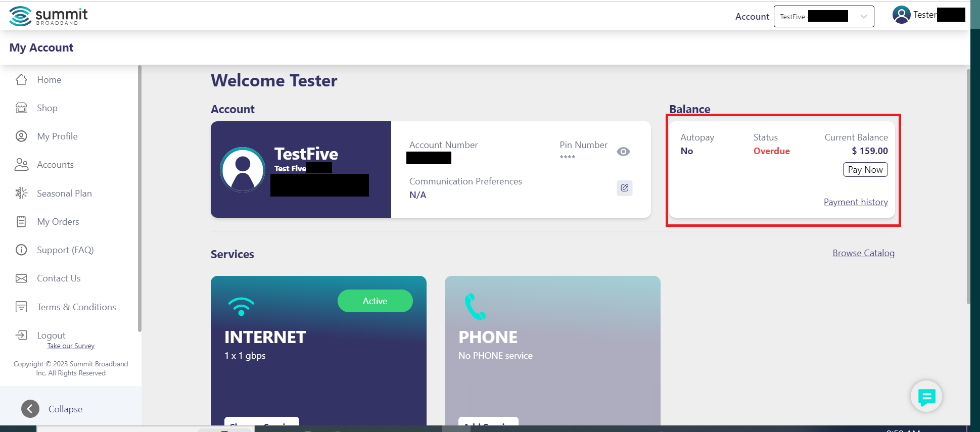Open My Orders in sidebar
The image size is (980, 432).
pyautogui.click(x=58, y=222)
